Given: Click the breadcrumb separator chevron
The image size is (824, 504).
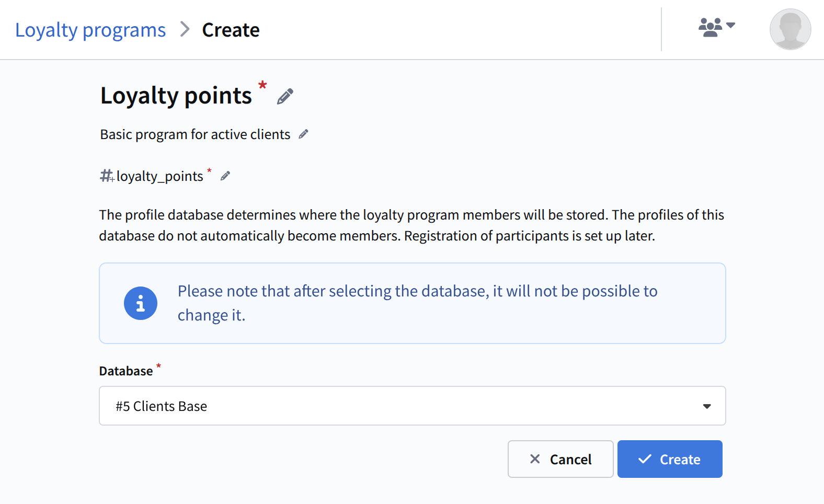Looking at the screenshot, I should pyautogui.click(x=185, y=29).
